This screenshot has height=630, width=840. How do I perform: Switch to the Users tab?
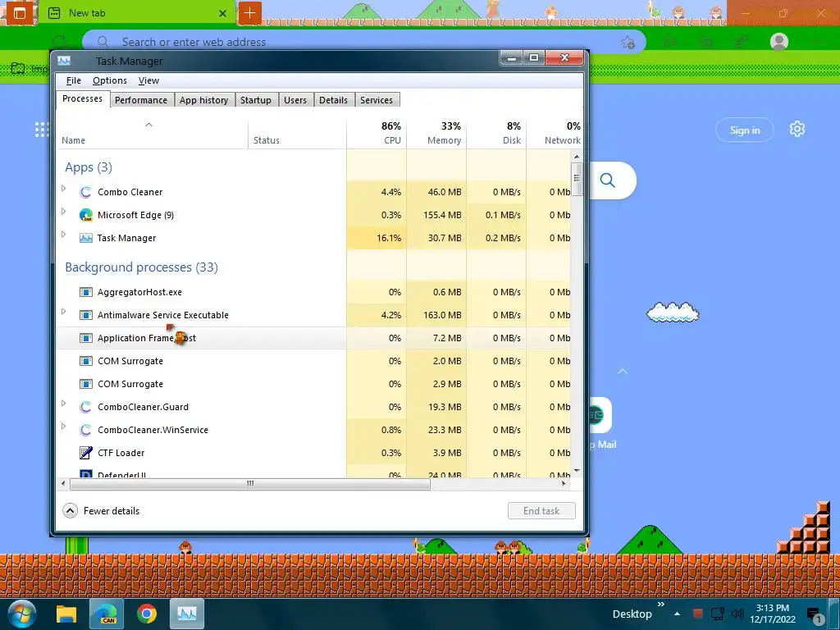click(x=295, y=100)
